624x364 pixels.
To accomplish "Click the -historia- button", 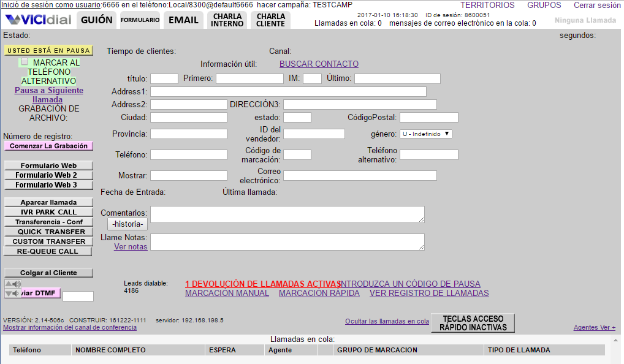I will [x=127, y=224].
